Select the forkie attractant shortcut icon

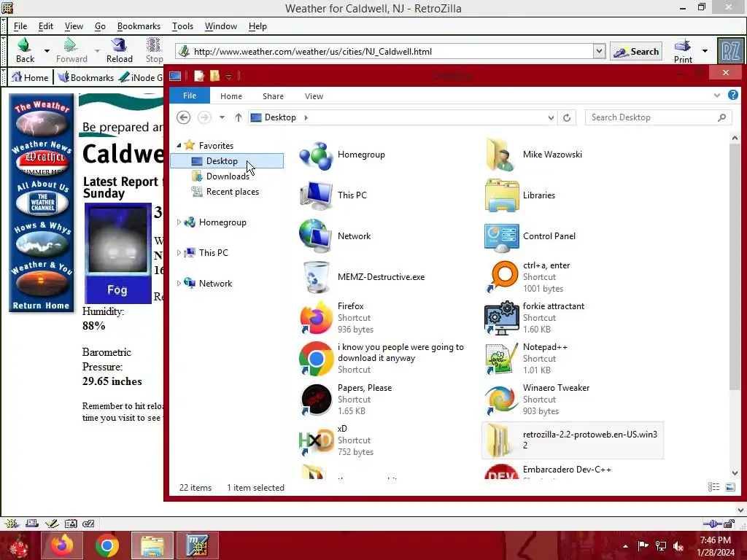(501, 318)
